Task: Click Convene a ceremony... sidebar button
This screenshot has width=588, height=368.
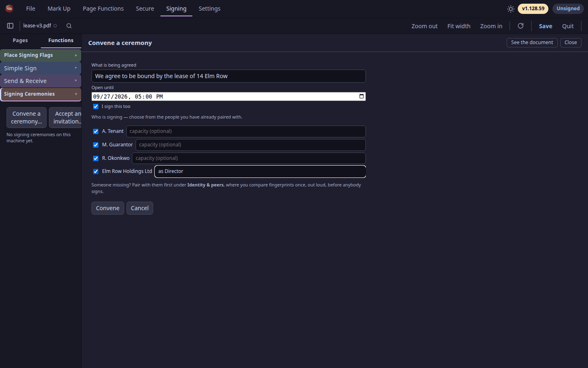Action: pyautogui.click(x=27, y=118)
